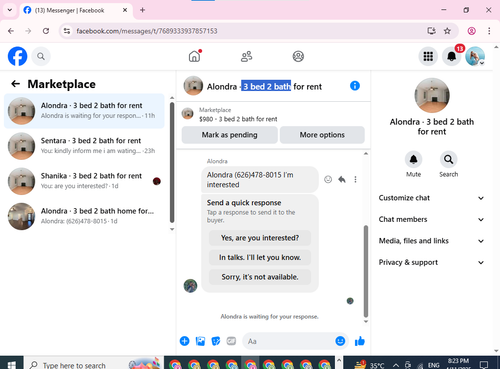
Task: Open Alondra 3 bed 2 bath home chat
Action: pyautogui.click(x=84, y=216)
